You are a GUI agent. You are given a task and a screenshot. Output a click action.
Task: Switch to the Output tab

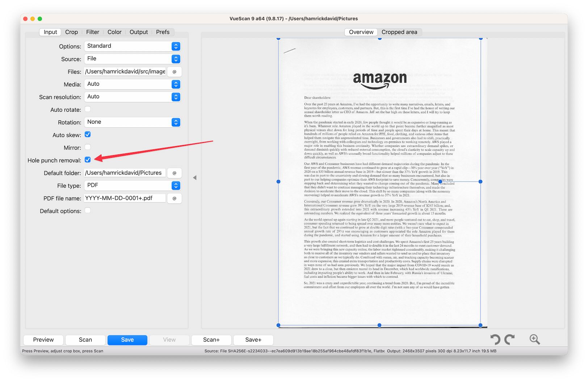(x=139, y=32)
